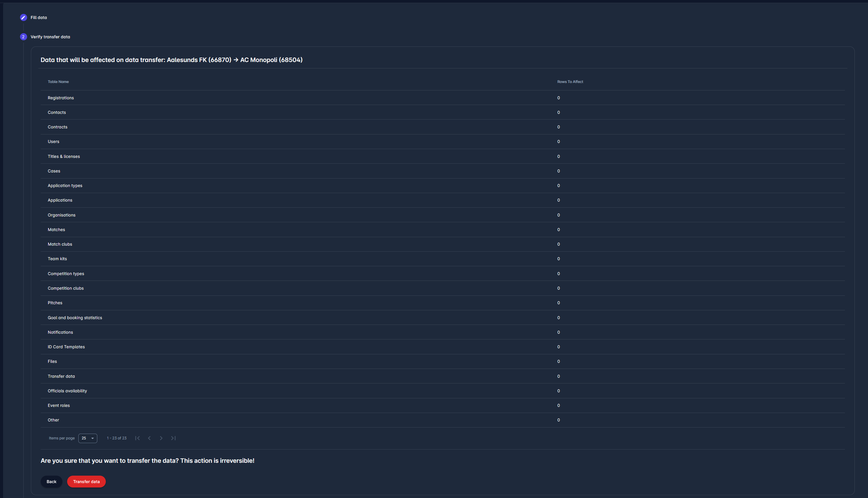
Task: Click the ID Card Templates row
Action: click(x=66, y=347)
